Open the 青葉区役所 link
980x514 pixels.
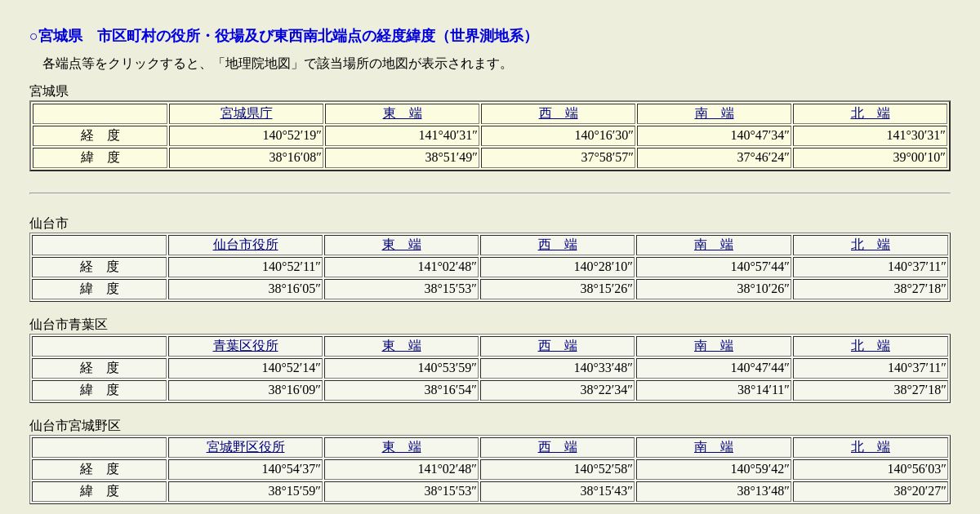click(x=246, y=346)
